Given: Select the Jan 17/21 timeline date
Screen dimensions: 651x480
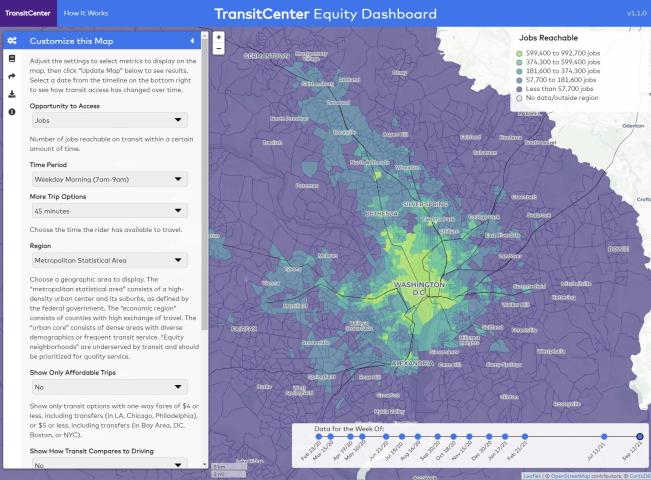Looking at the screenshot, I should click(x=505, y=436).
